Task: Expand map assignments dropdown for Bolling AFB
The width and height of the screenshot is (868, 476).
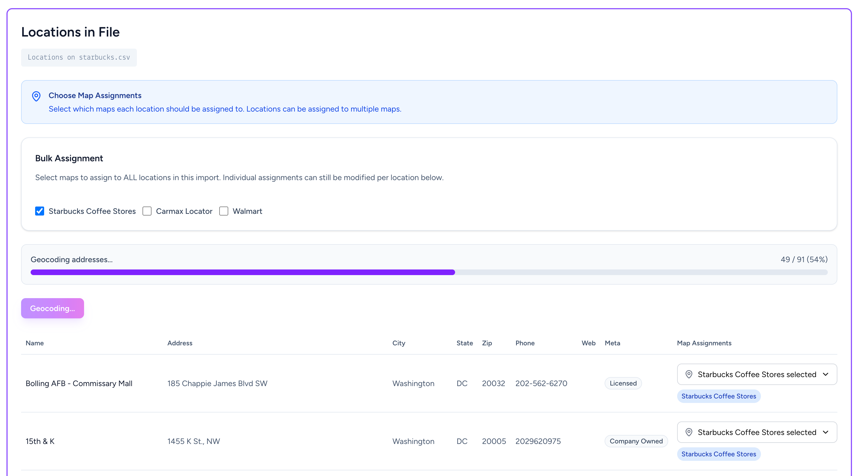Action: (756, 374)
